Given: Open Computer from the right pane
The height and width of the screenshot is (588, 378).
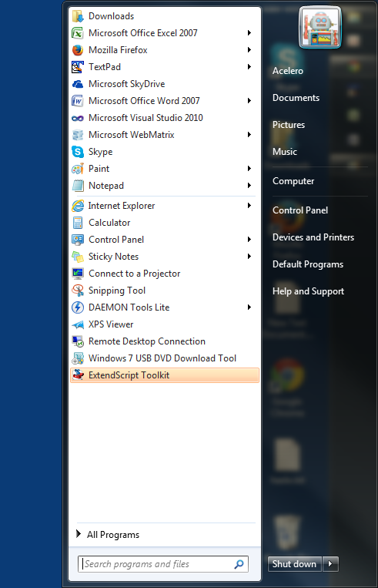Looking at the screenshot, I should [293, 181].
